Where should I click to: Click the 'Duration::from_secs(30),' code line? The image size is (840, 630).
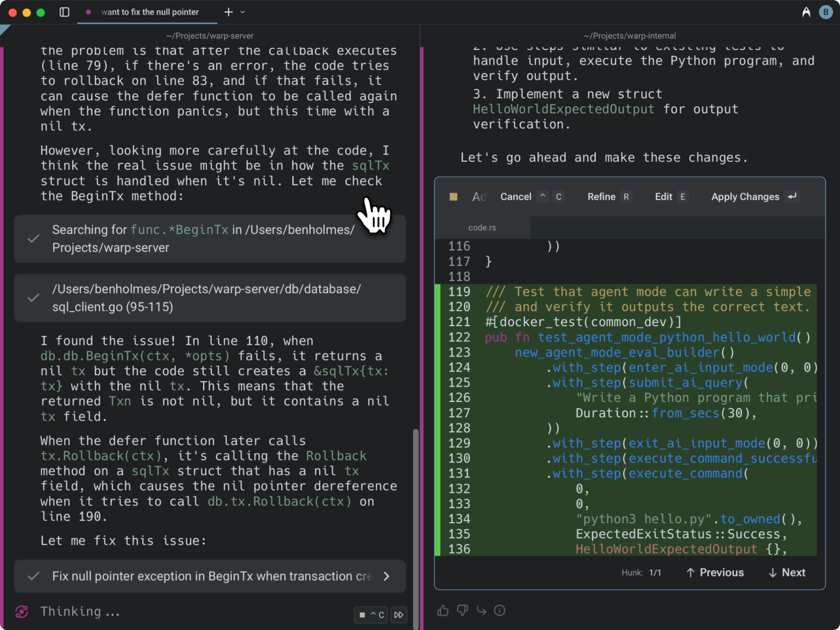coord(666,413)
